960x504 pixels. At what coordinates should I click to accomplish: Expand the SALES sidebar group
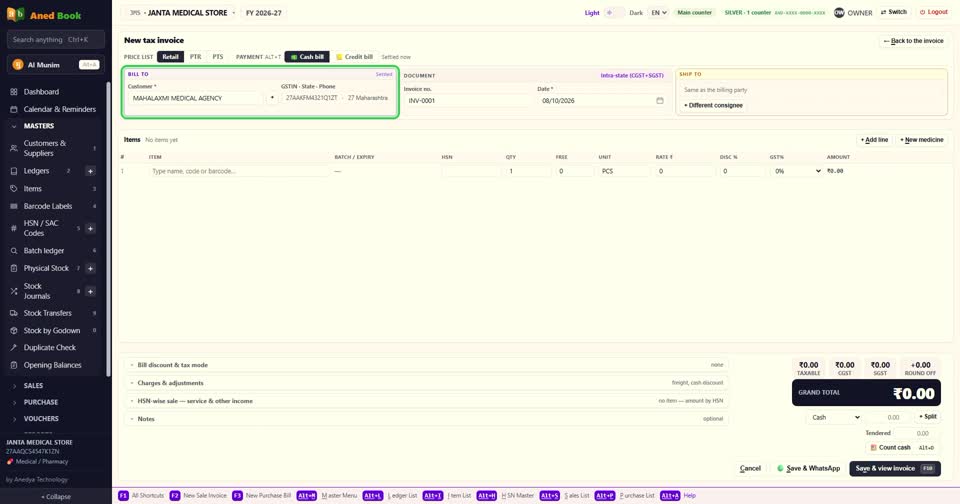click(33, 386)
